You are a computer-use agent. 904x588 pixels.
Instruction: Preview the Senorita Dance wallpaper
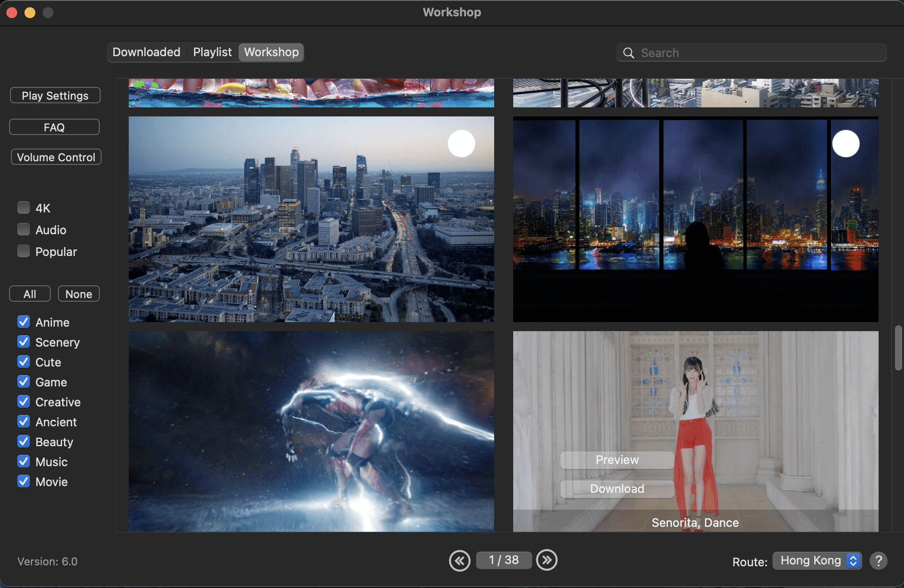pos(617,460)
